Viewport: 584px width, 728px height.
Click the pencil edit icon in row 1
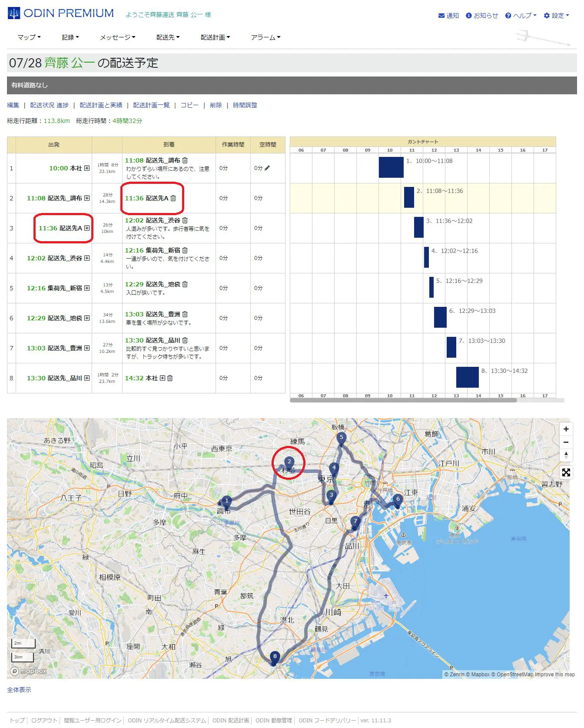[x=267, y=168]
